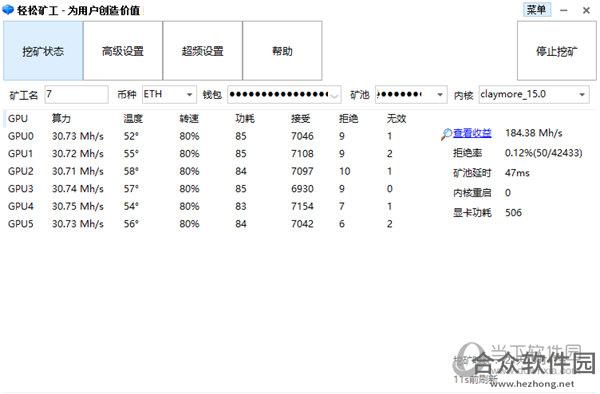
Task: Expand the 钱包 wallet dropdown arrow
Action: pos(334,95)
